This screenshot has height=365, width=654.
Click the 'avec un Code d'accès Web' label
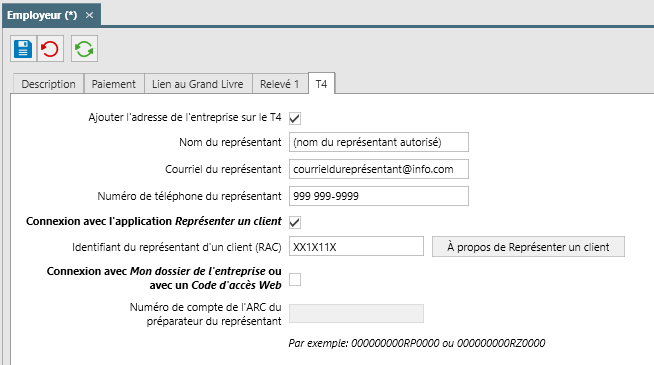[x=215, y=285]
